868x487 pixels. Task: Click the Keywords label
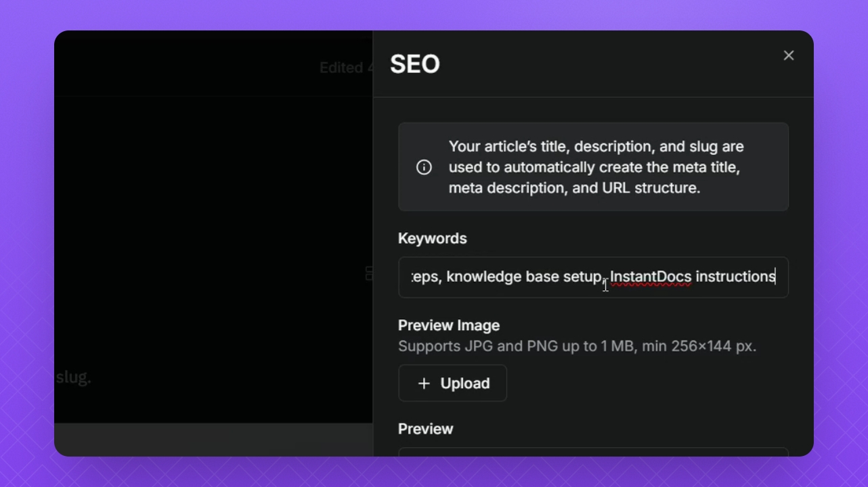pos(433,238)
